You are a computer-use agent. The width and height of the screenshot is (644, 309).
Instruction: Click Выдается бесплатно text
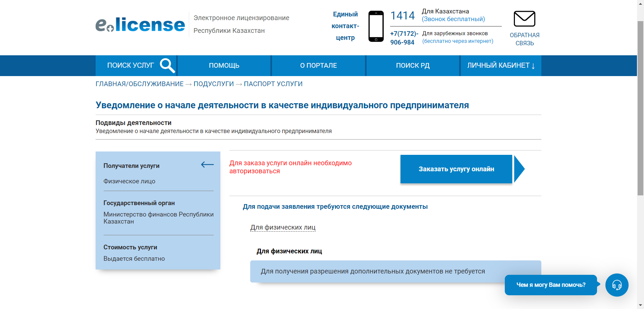[134, 259]
